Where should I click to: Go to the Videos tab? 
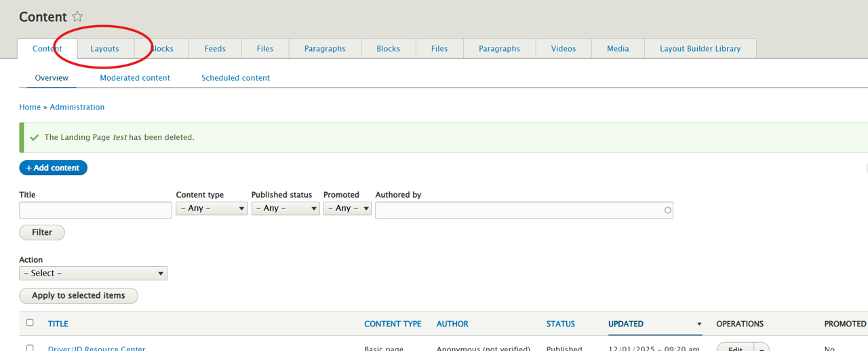(x=563, y=49)
